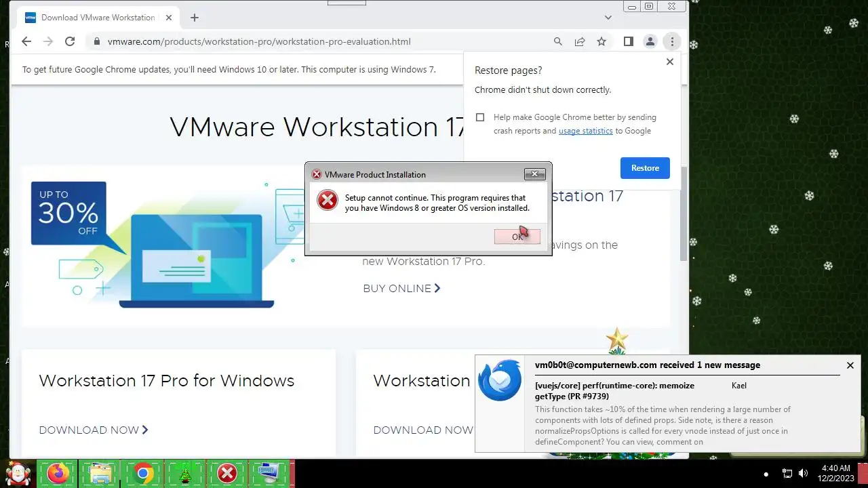Open Firefox from the taskbar
868x488 pixels.
pyautogui.click(x=58, y=473)
